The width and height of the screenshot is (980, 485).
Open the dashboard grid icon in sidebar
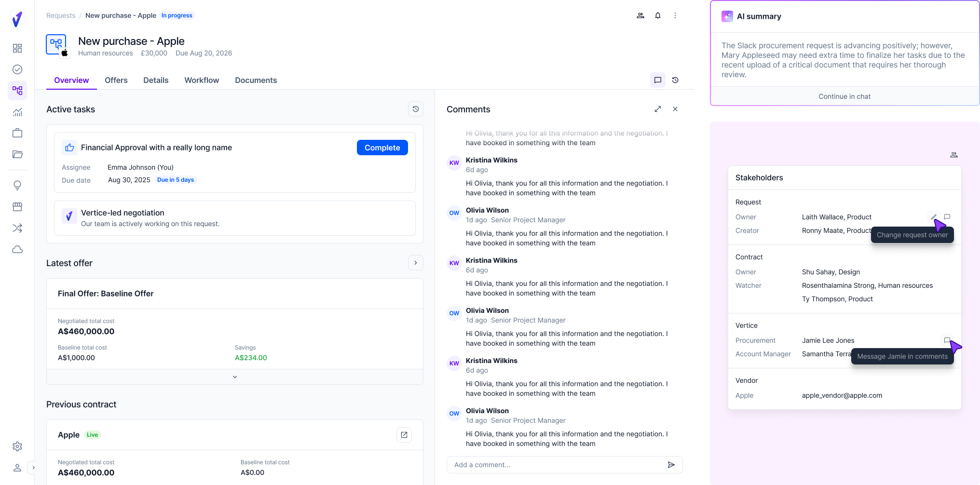pos(17,48)
